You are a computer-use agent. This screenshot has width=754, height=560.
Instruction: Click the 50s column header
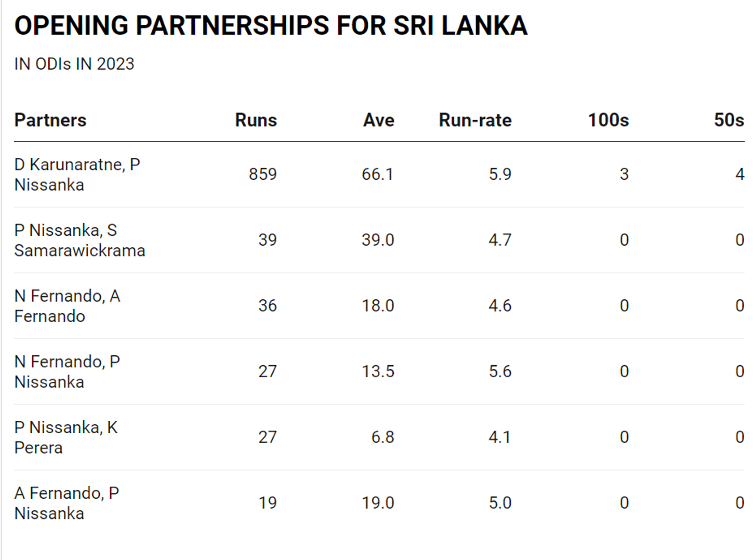pyautogui.click(x=729, y=120)
